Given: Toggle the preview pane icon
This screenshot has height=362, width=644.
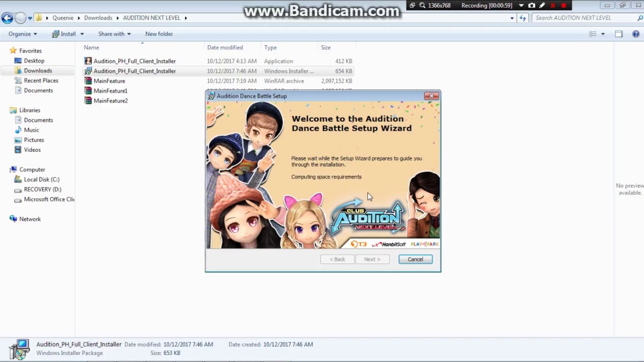Looking at the screenshot, I should (619, 34).
